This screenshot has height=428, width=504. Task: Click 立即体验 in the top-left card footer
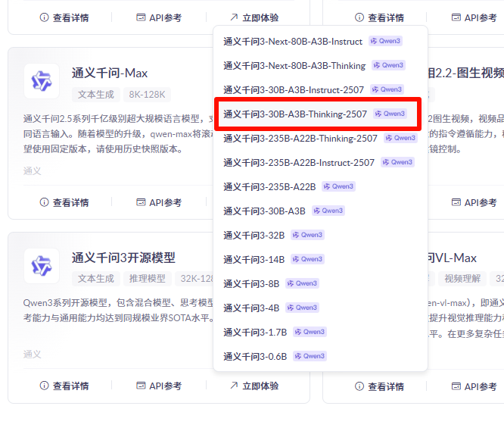pos(254,17)
